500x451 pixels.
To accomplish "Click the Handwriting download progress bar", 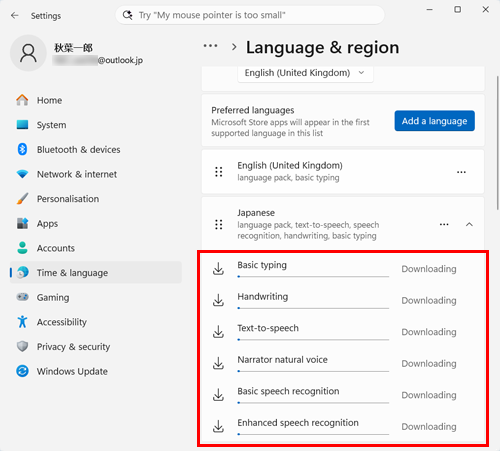I will click(313, 308).
